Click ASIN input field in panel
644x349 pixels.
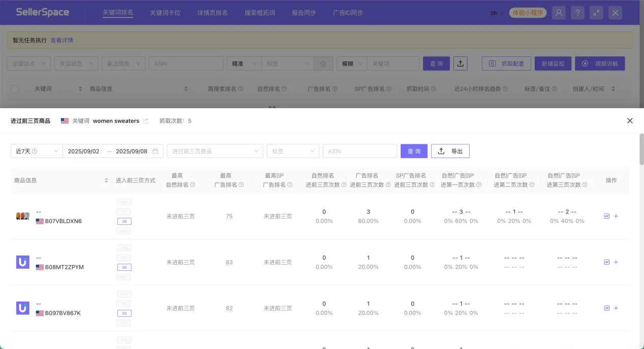[360, 151]
